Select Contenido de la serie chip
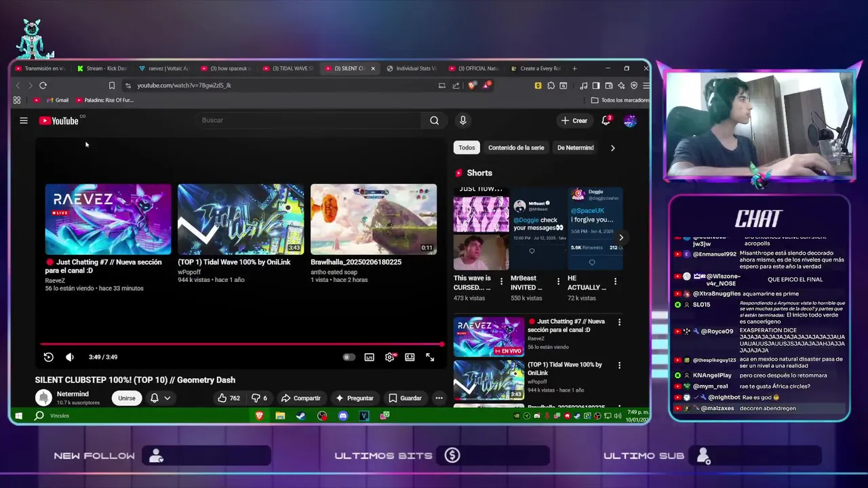 516,148
